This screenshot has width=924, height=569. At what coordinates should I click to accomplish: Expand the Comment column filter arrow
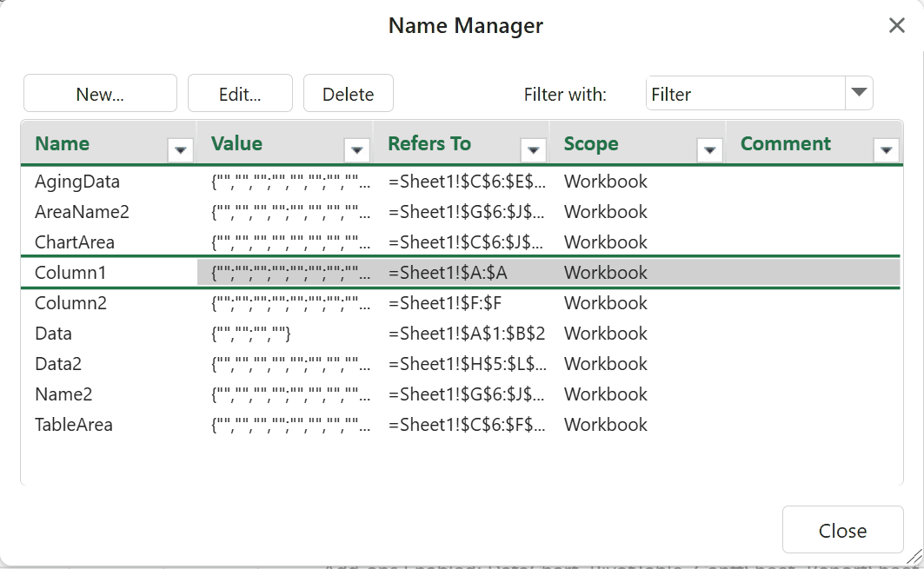pyautogui.click(x=886, y=150)
